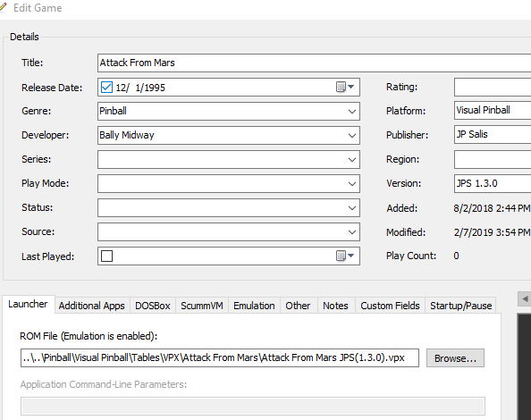The width and height of the screenshot is (531, 420).
Task: Click the Added date '8/2/2018 2:44 PM'
Action: pyautogui.click(x=492, y=208)
